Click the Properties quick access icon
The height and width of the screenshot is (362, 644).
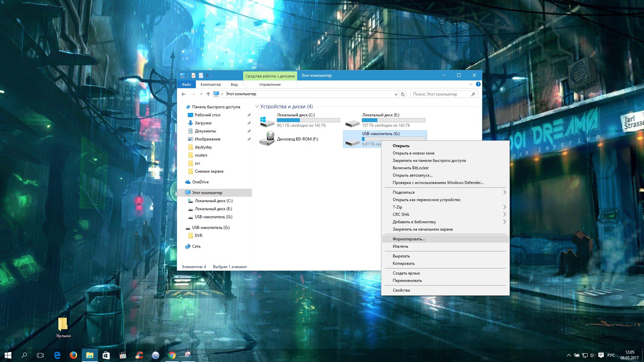194,75
